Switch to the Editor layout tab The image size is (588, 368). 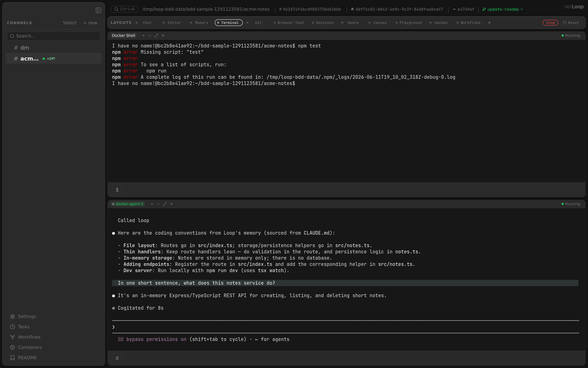(174, 23)
